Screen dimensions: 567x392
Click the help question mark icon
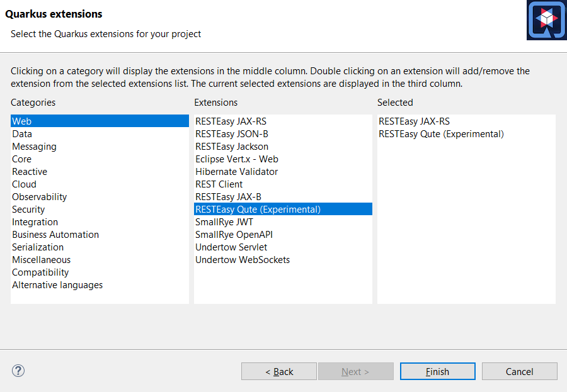18,371
